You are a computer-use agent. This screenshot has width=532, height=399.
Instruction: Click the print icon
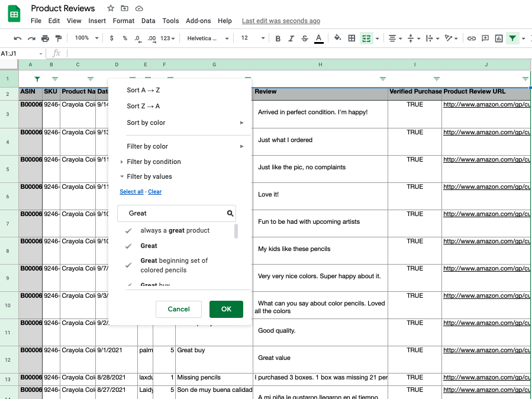45,38
